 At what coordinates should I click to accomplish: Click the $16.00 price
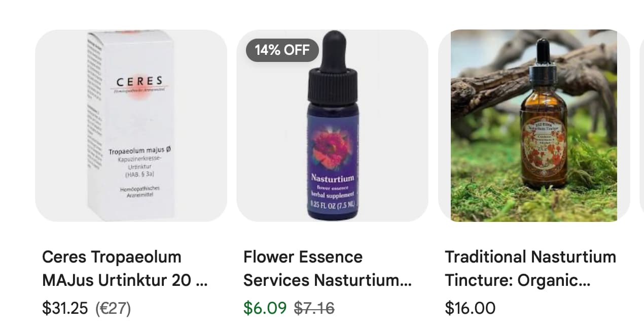470,308
